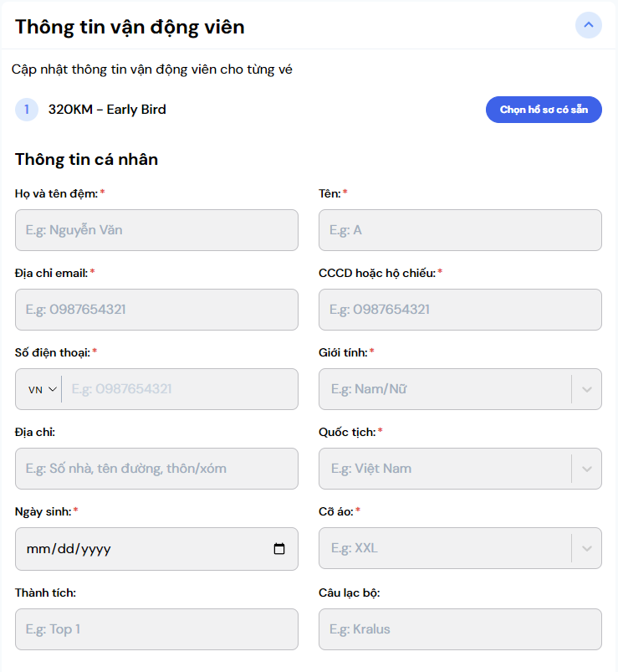
Task: Expand the Giới tính dropdown arrow
Action: pyautogui.click(x=586, y=389)
